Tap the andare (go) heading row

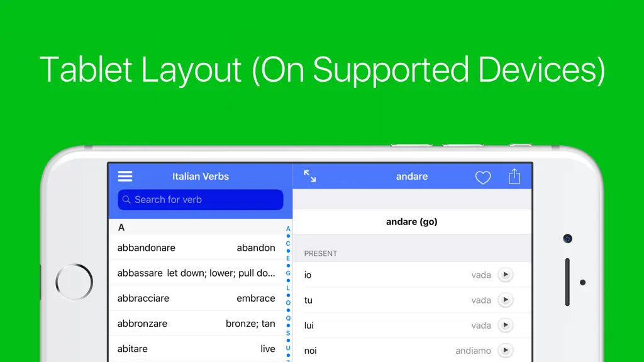[412, 222]
